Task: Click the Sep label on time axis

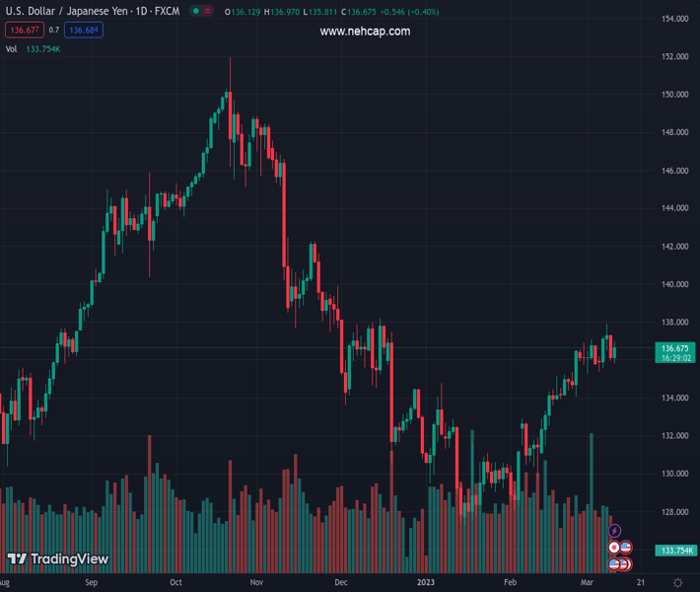Action: 92,583
